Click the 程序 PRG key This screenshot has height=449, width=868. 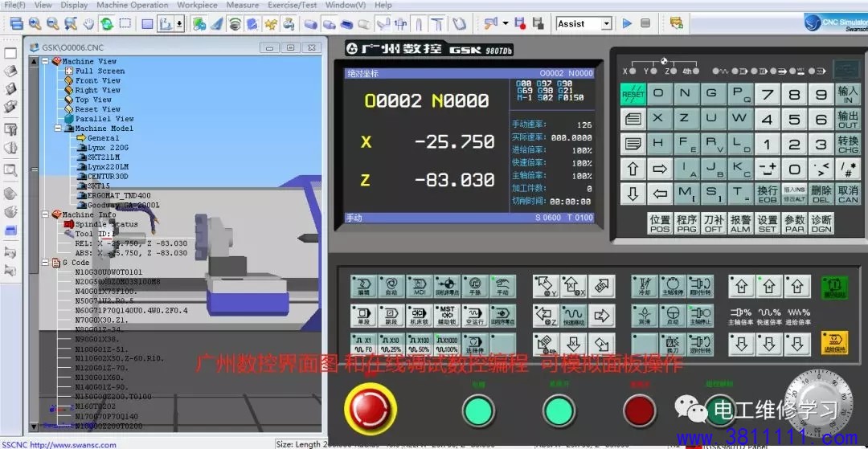click(686, 224)
